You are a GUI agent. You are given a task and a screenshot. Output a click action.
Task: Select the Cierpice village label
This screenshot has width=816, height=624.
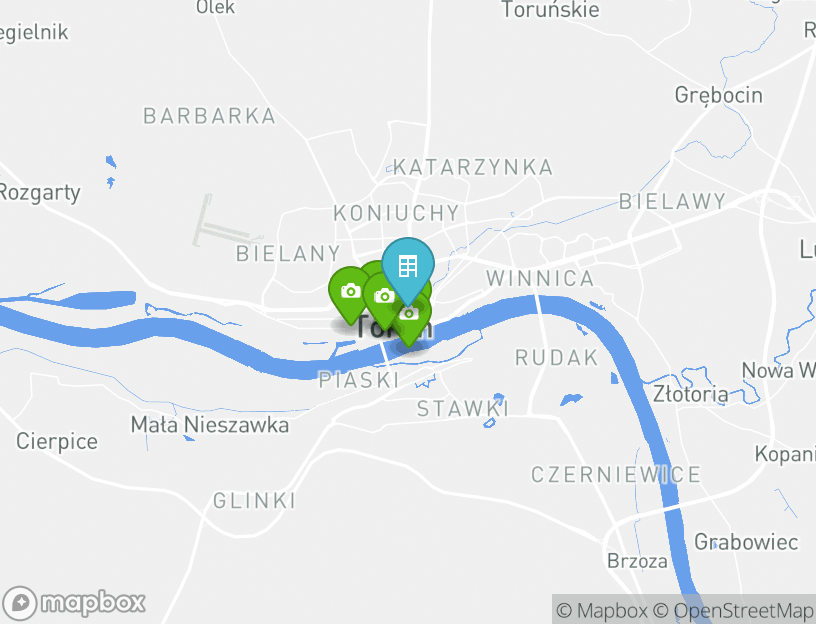coord(57,442)
